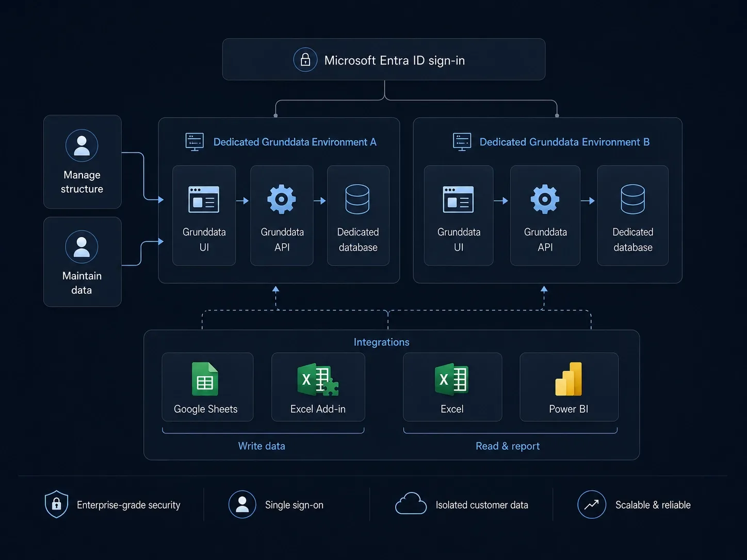Screen dimensions: 747x560
Task: Open the Grunddata UI window icon in Environment A
Action: pos(204,200)
